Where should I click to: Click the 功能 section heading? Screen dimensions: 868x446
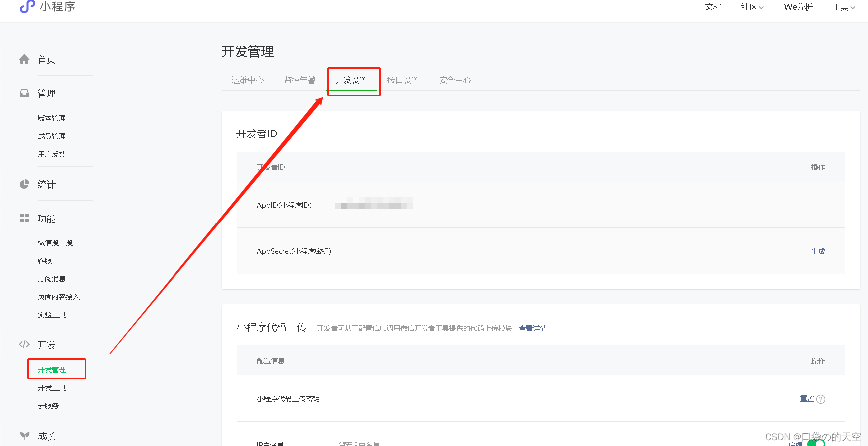pyautogui.click(x=47, y=219)
